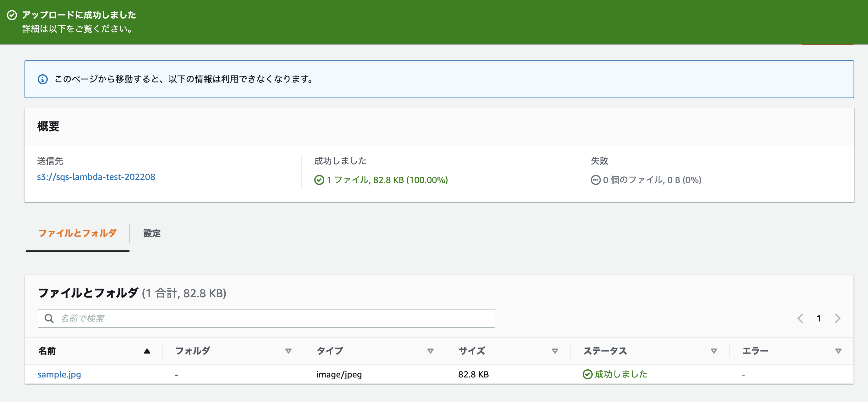Open the タイプ column sort dropdown
The width and height of the screenshot is (868, 402).
(x=430, y=351)
